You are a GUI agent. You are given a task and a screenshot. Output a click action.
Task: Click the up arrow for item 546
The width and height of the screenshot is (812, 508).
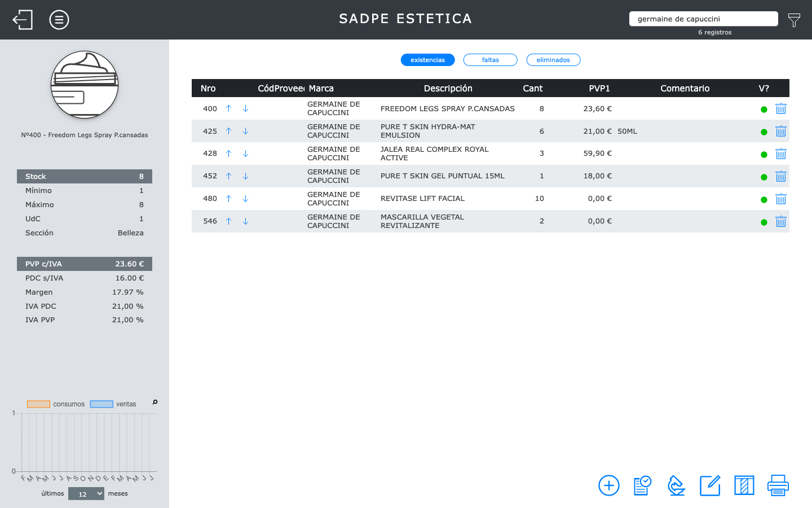pos(228,221)
